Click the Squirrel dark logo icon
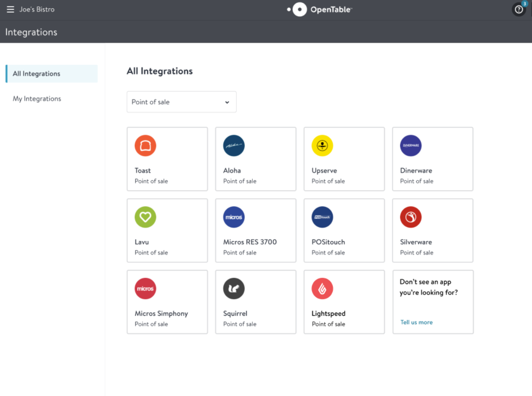This screenshot has width=532, height=396. click(234, 288)
